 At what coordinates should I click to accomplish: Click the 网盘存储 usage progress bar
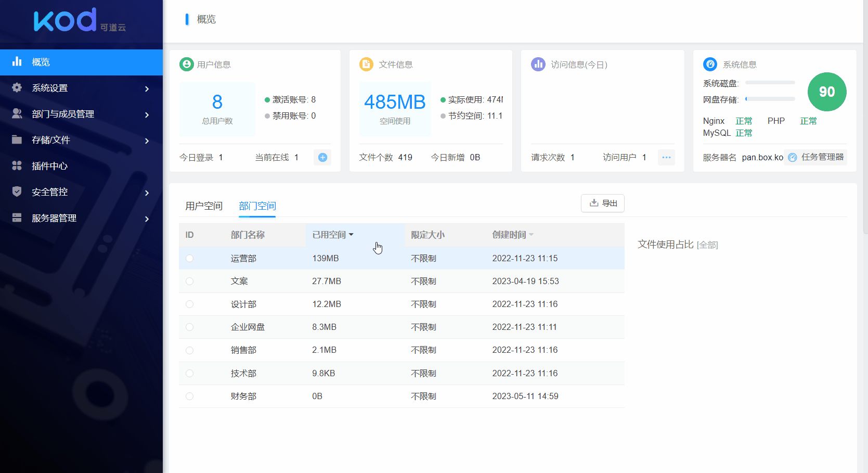[770, 99]
